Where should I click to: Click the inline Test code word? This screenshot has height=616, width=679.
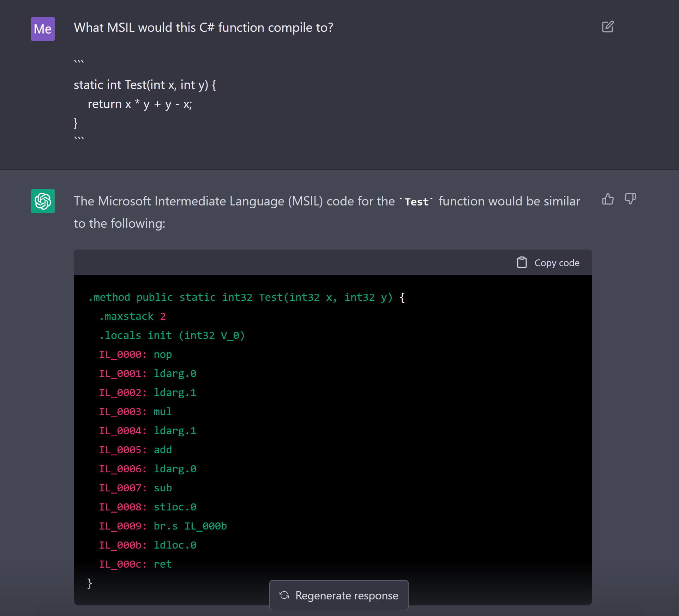pos(416,202)
